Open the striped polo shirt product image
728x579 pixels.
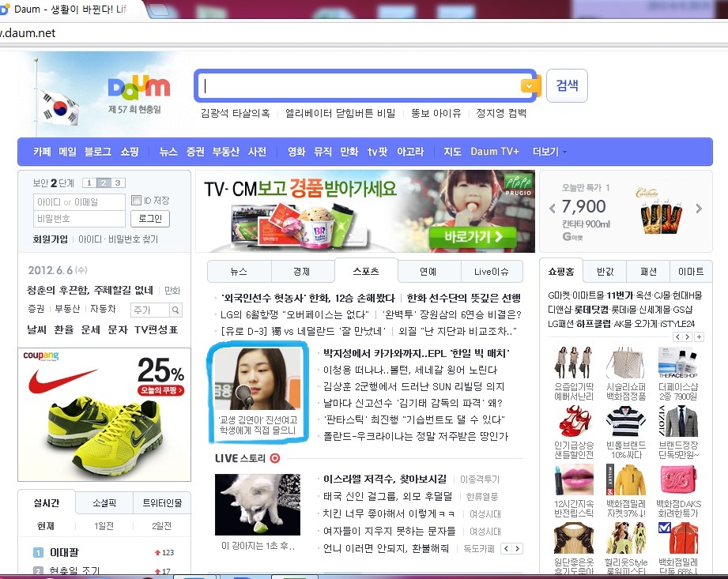coord(626,422)
